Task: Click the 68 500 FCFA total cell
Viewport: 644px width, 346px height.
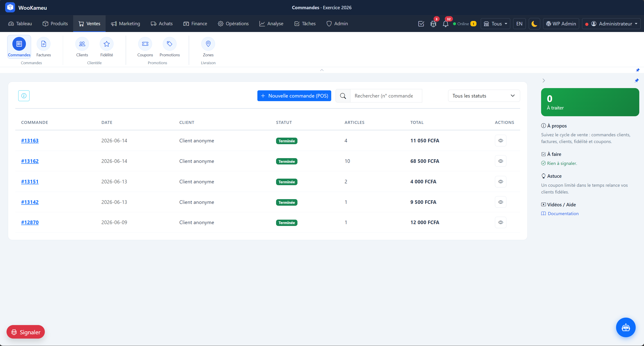Action: tap(424, 161)
